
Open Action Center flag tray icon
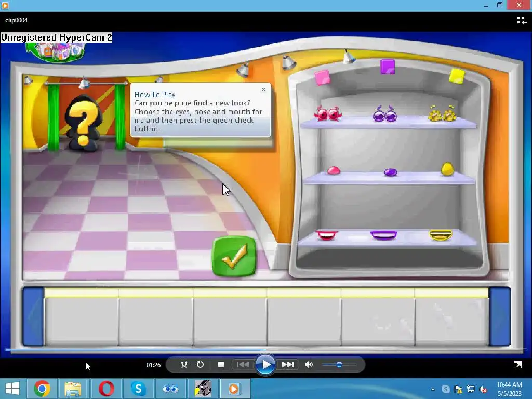point(458,389)
